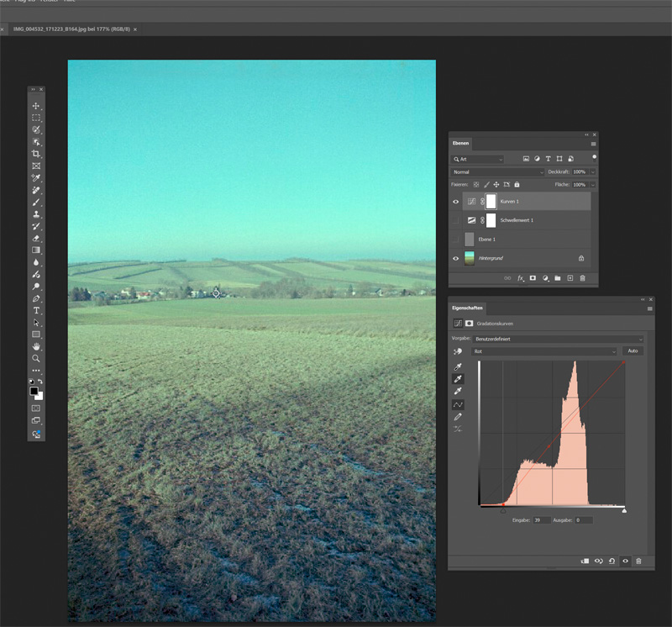Open the Fläche slider dropdown arrow

[593, 185]
